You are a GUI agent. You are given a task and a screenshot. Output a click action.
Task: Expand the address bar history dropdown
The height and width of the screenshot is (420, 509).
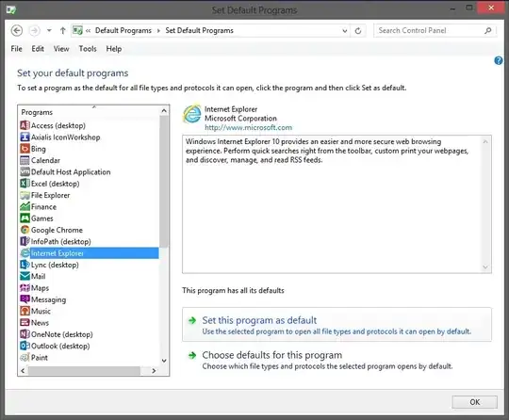coord(345,31)
